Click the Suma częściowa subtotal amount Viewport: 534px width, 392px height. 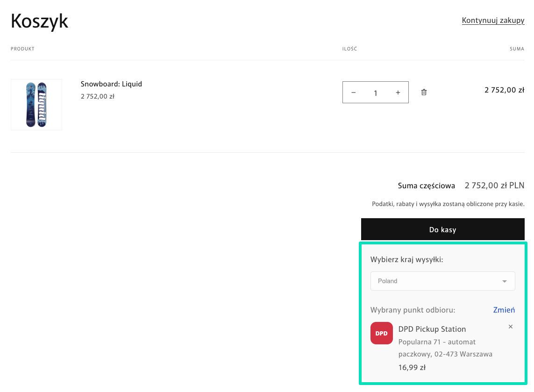coord(494,185)
